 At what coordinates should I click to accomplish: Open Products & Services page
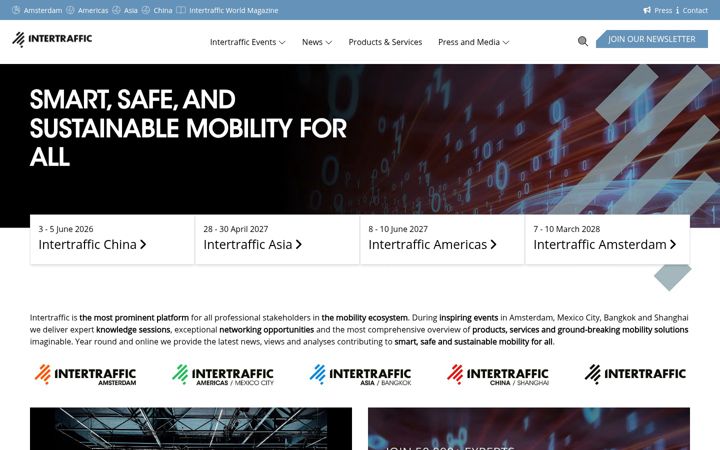(x=385, y=42)
